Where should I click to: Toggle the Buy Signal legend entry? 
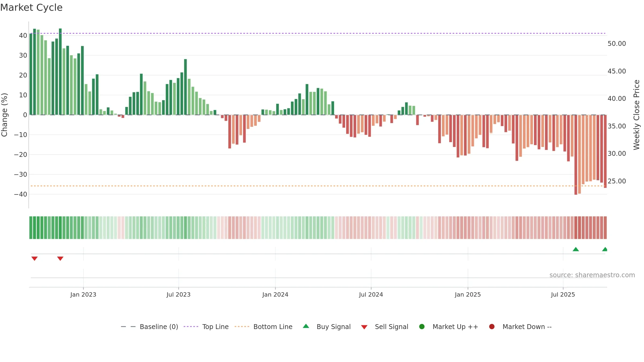(327, 327)
